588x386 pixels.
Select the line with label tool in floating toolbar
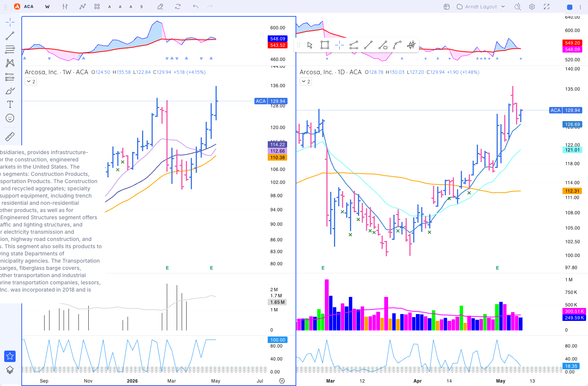(383, 45)
